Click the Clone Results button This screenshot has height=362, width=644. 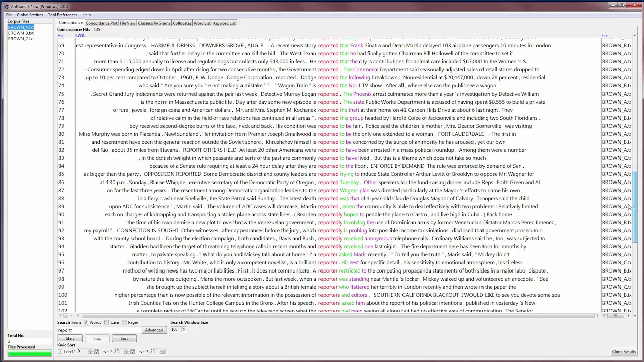coord(624,352)
